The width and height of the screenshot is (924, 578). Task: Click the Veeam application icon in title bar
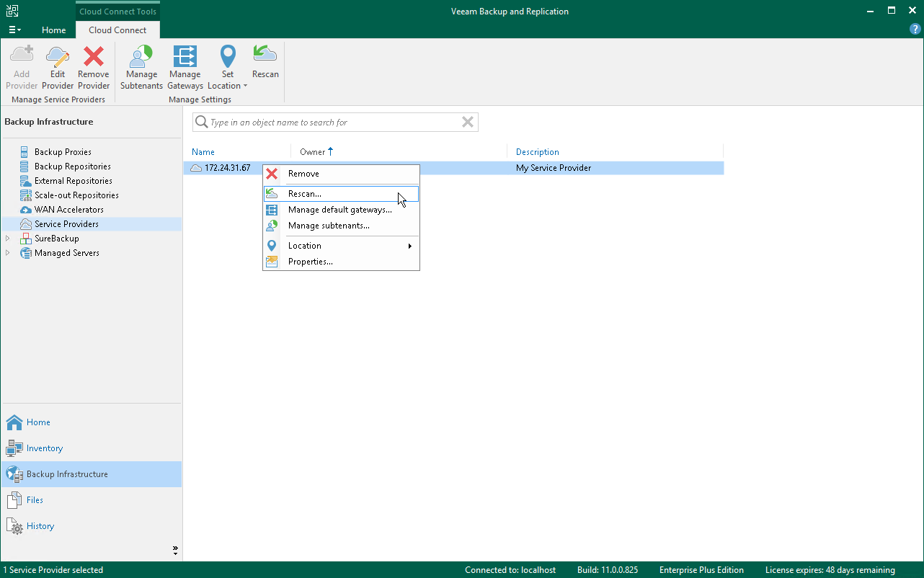pyautogui.click(x=12, y=11)
